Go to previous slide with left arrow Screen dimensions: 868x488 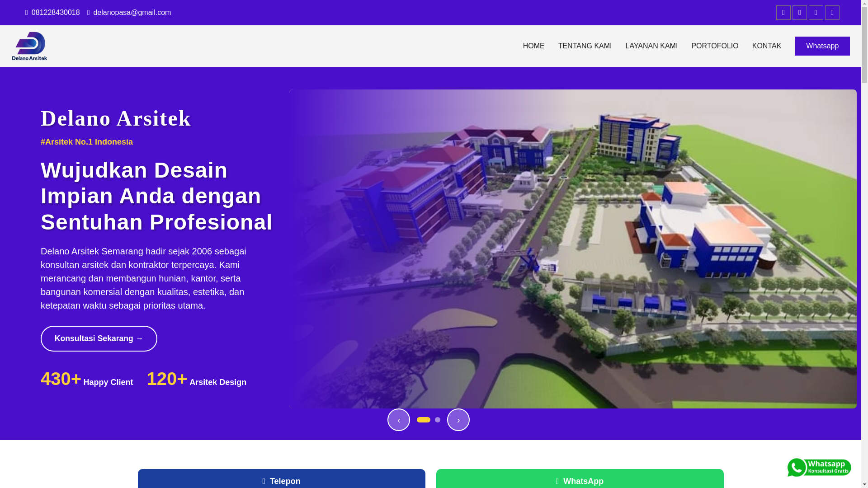(398, 420)
